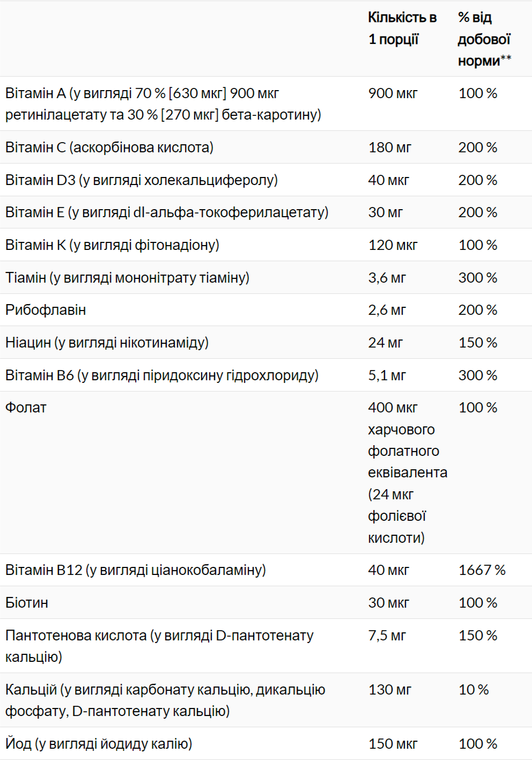Select the Йод (йодиду калію) row label
532x760 pixels.
[99, 744]
